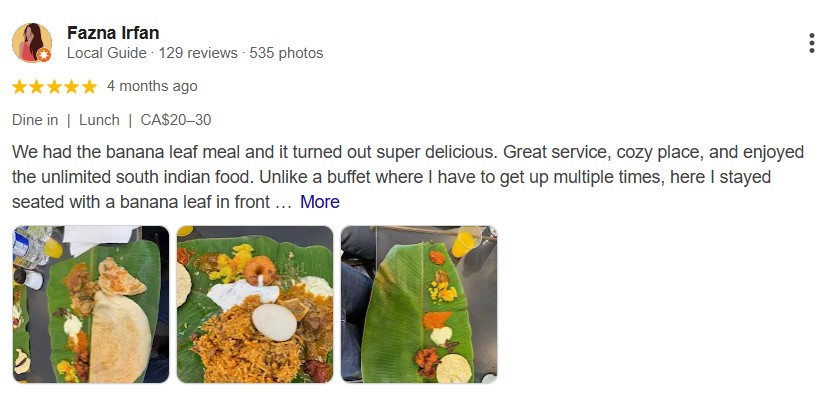Open reviewer name Fazna Irfan
This screenshot has height=398, width=831.
(x=113, y=33)
